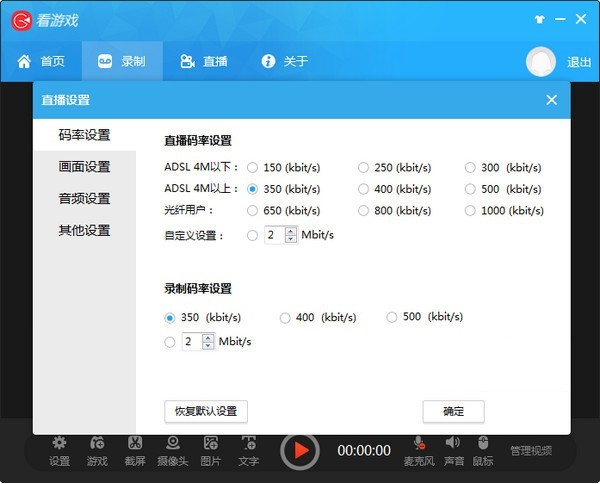The image size is (600, 484).
Task: Click the text (文字) icon
Action: pyautogui.click(x=249, y=443)
